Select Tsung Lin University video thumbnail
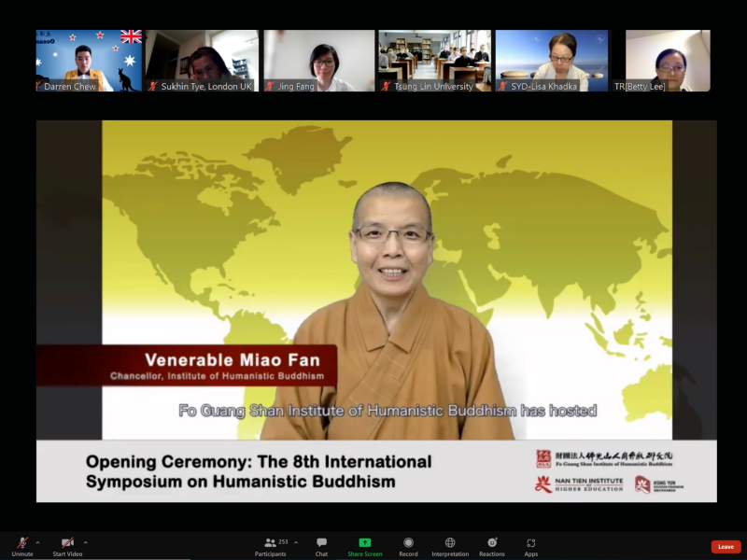Screen dimensions: 747x560 pos(434,61)
